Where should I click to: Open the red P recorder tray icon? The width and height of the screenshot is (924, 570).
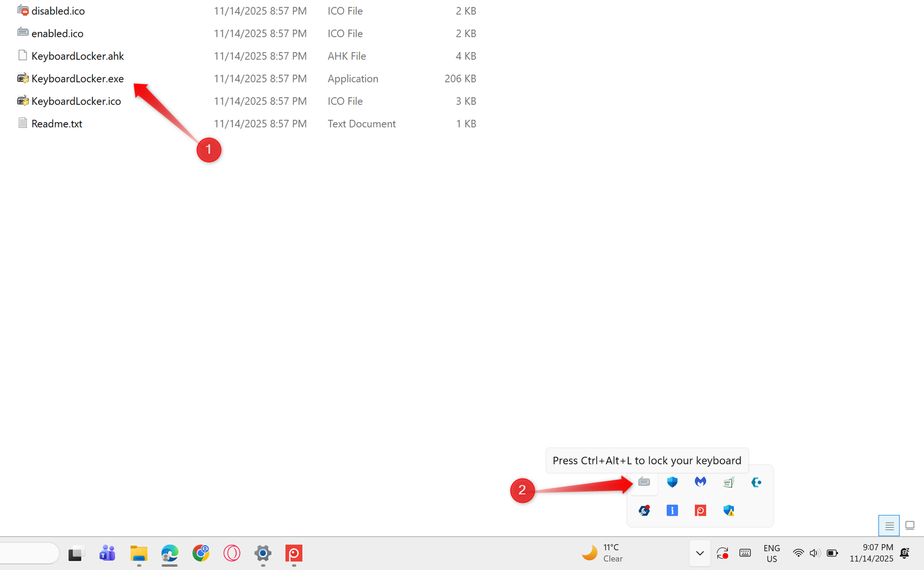[x=700, y=510]
